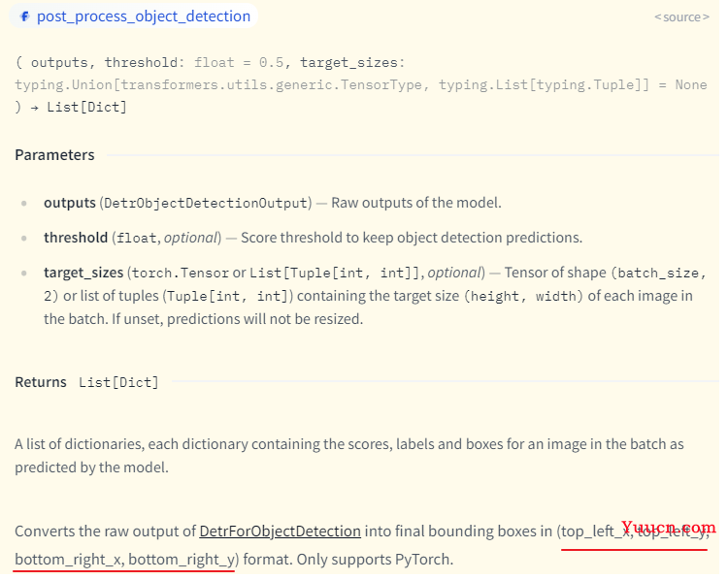Screen dimensions: 728x580
Task: Open the <source> link
Action: pyautogui.click(x=681, y=17)
